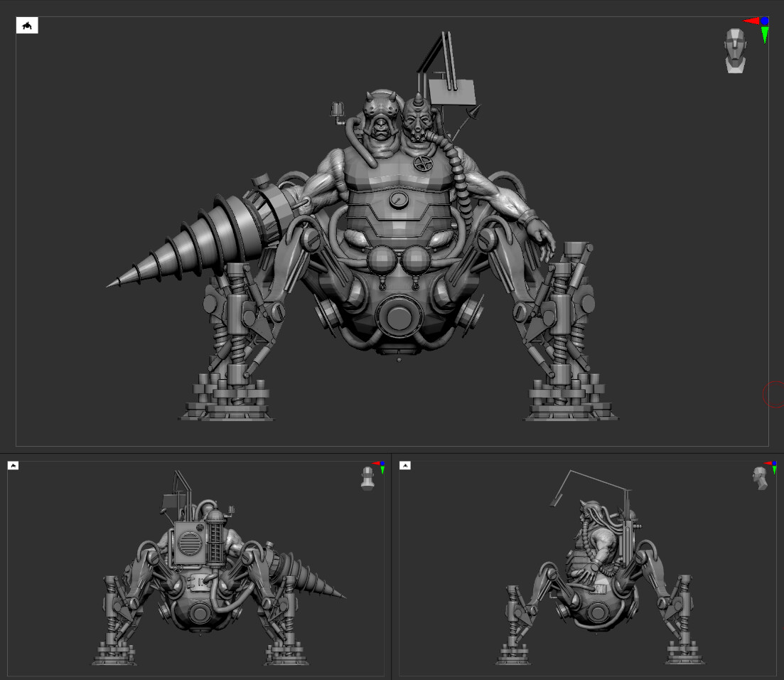
Task: Click the green Y-axis cone in top viewport
Action: pyautogui.click(x=765, y=35)
